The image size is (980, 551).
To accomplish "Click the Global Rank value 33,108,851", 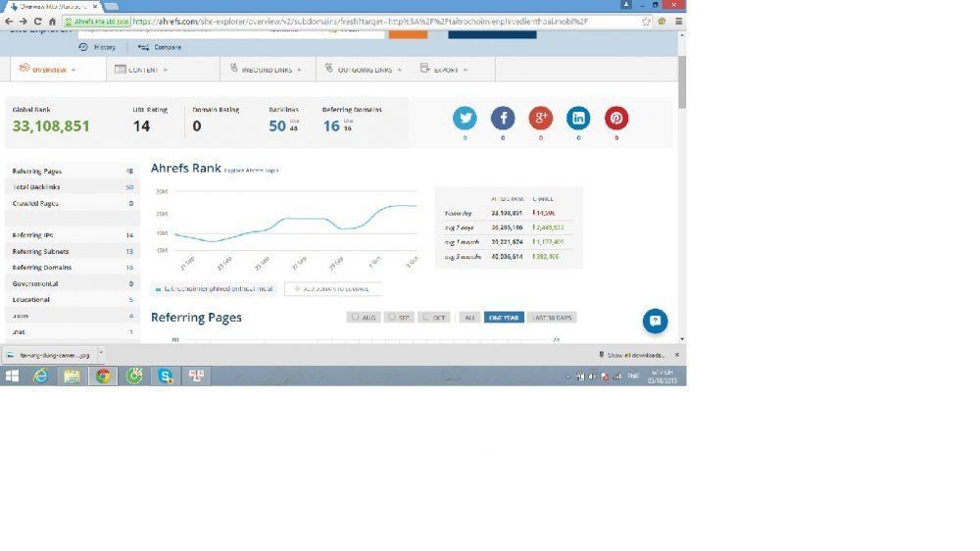I will point(51,125).
